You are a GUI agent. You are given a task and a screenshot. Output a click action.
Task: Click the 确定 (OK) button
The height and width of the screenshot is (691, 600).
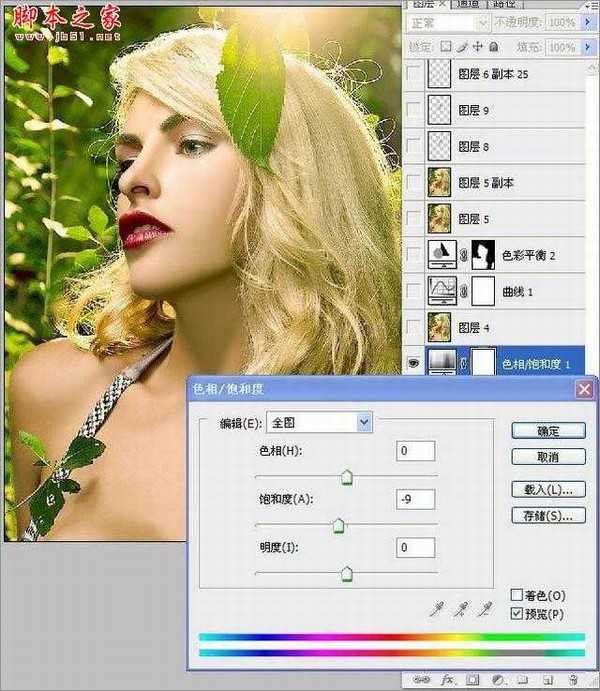(547, 431)
